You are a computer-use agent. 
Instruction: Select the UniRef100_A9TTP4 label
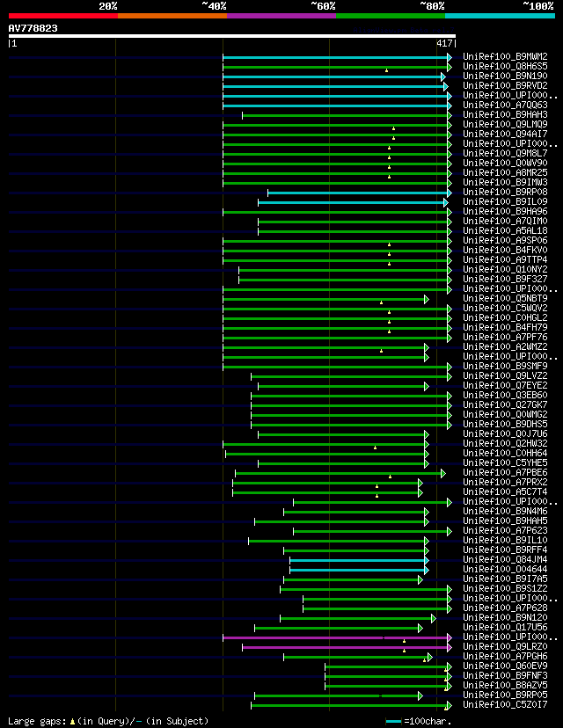(x=506, y=259)
